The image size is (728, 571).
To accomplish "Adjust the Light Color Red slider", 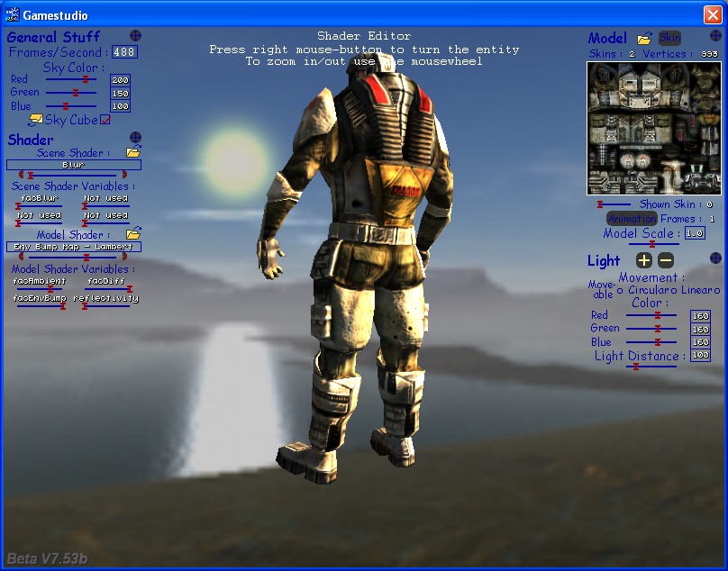I will 651,315.
